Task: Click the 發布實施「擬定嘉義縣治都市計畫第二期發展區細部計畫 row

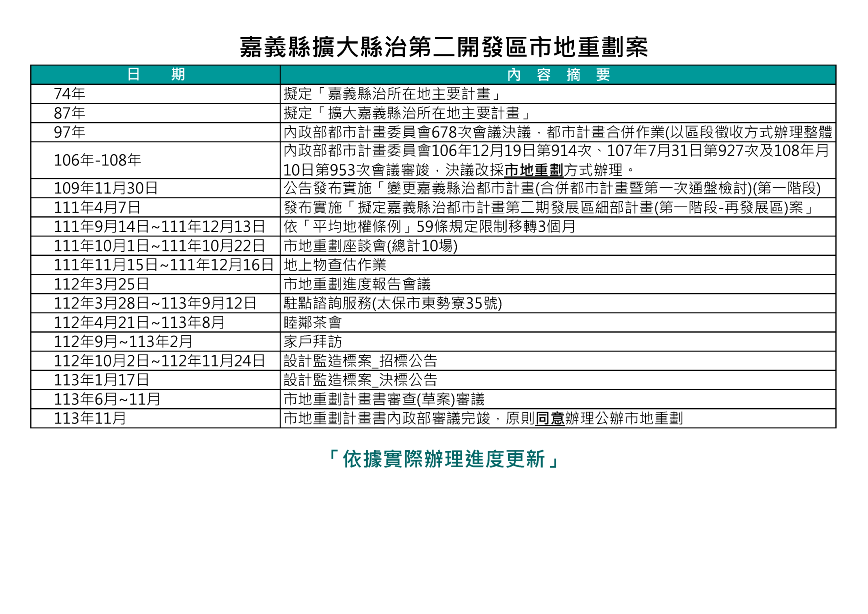Action: (x=558, y=207)
